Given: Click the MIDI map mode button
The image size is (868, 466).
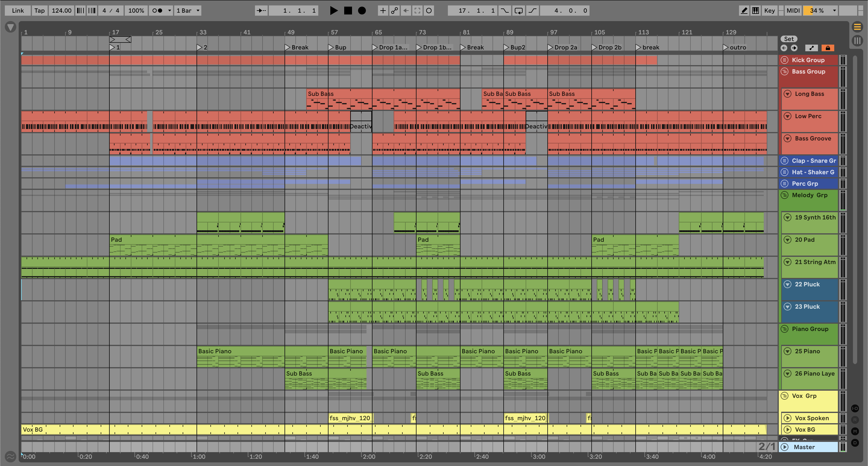Looking at the screenshot, I should coord(793,11).
